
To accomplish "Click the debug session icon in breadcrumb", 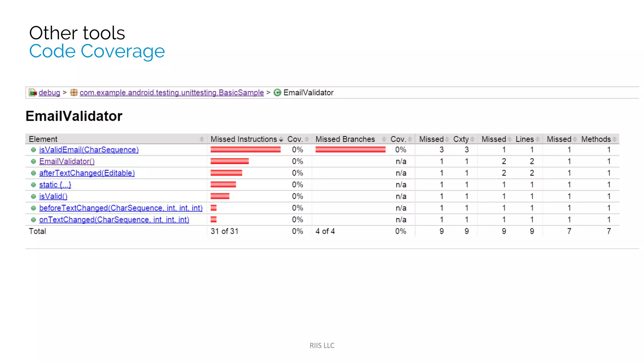I will tap(33, 92).
